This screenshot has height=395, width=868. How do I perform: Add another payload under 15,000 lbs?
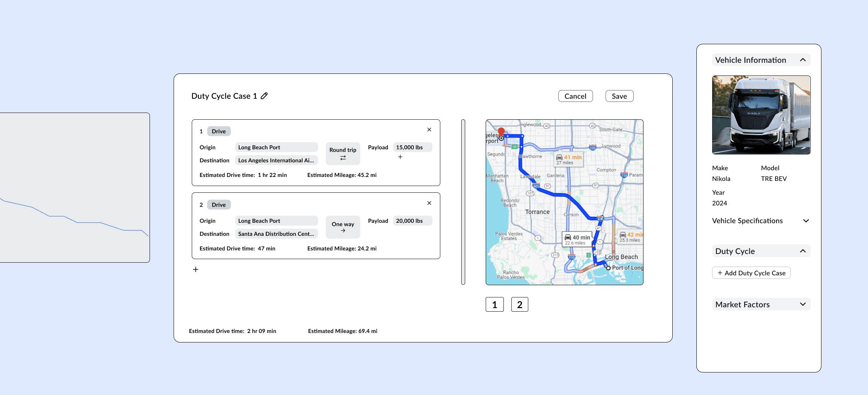(400, 157)
